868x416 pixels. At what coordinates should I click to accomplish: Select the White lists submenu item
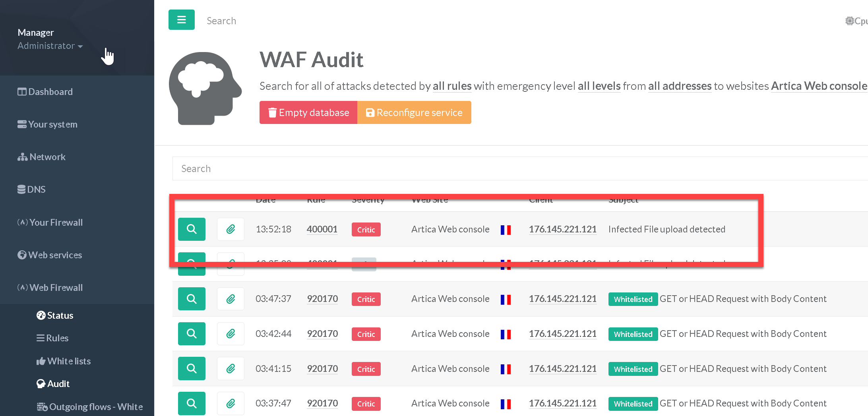coord(69,361)
